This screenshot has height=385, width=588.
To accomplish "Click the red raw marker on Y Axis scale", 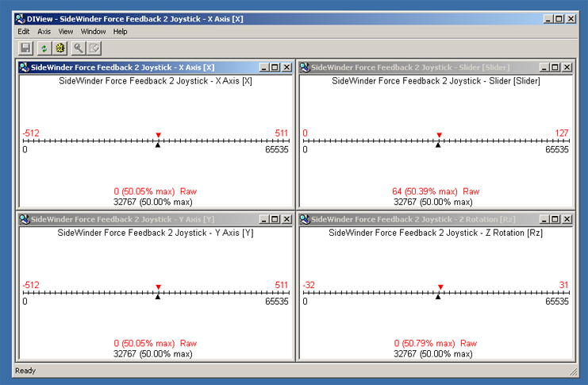I will click(x=158, y=287).
